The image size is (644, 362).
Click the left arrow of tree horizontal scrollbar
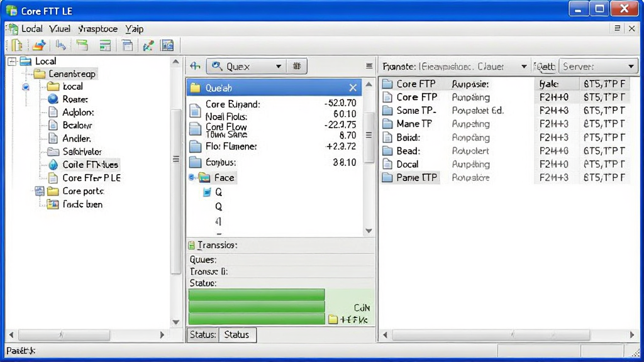[11, 335]
